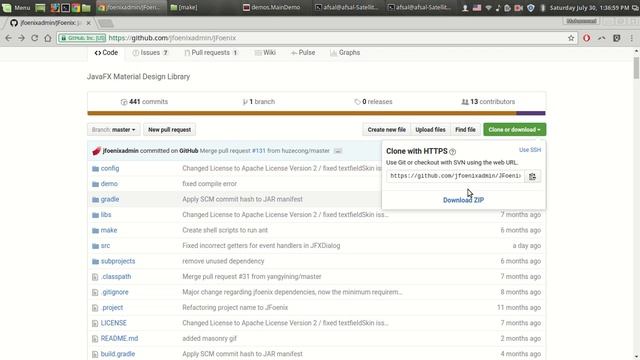The width and height of the screenshot is (640, 360).
Task: Open the new tab button
Action: click(106, 23)
